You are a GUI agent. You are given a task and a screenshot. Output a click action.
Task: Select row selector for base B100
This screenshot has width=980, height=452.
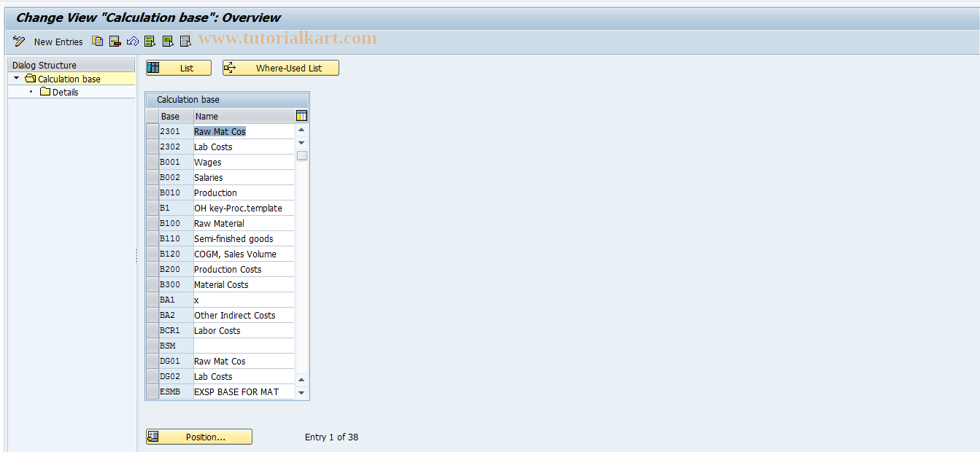152,223
